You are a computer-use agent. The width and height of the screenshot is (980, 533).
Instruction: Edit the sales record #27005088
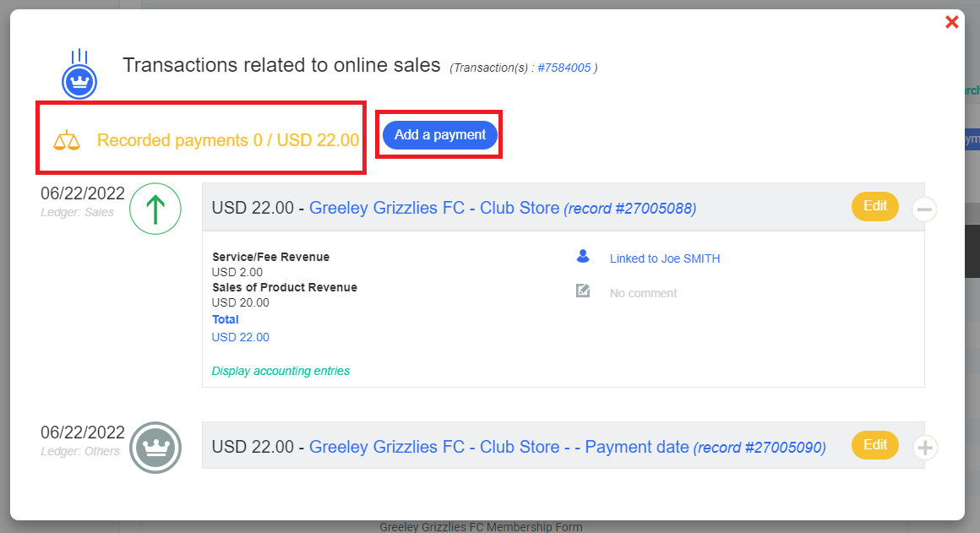[x=874, y=206]
